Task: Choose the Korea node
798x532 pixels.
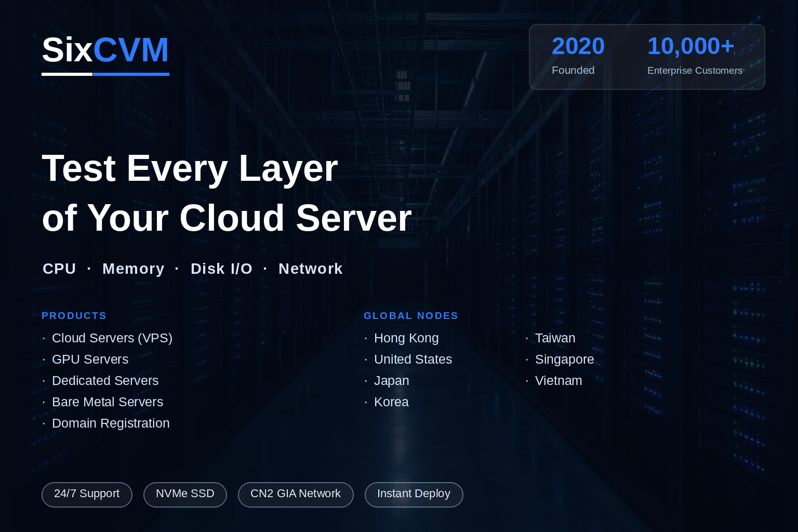Action: pyautogui.click(x=391, y=402)
